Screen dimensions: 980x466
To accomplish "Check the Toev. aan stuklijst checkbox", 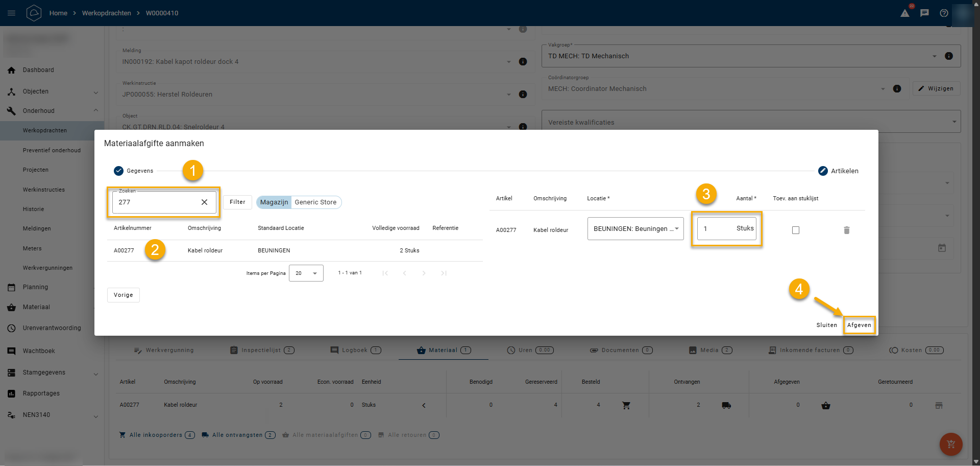I will 795,230.
